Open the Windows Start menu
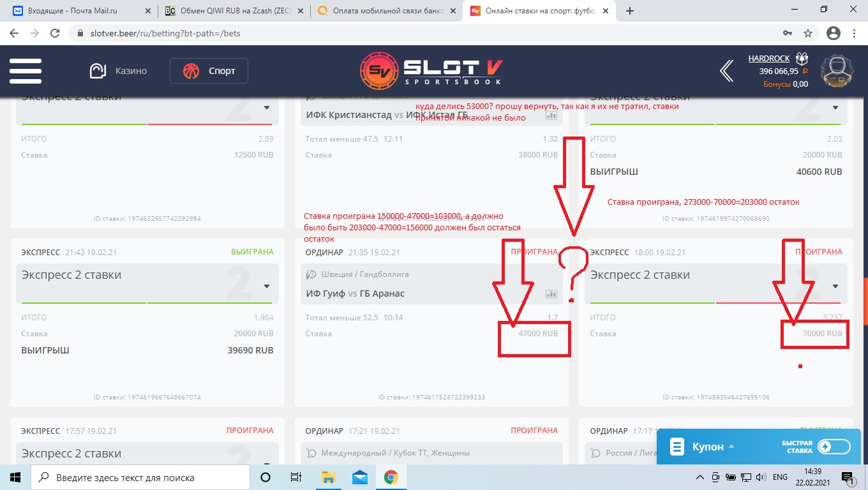The height and width of the screenshot is (490, 868). click(x=15, y=477)
